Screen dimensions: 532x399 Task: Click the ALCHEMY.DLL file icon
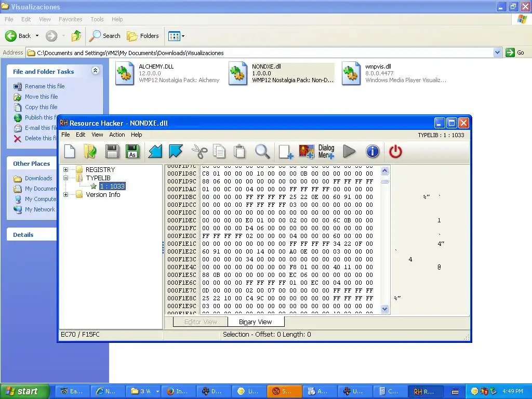tap(125, 73)
